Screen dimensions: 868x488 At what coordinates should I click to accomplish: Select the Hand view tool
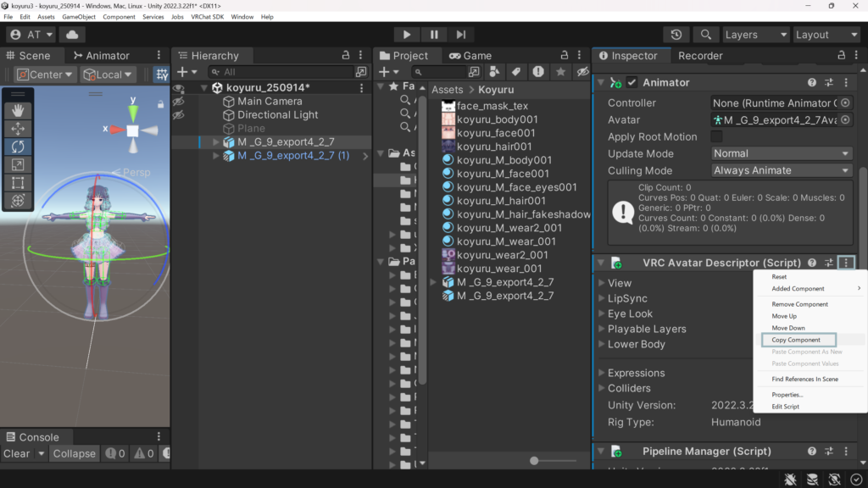(x=18, y=110)
